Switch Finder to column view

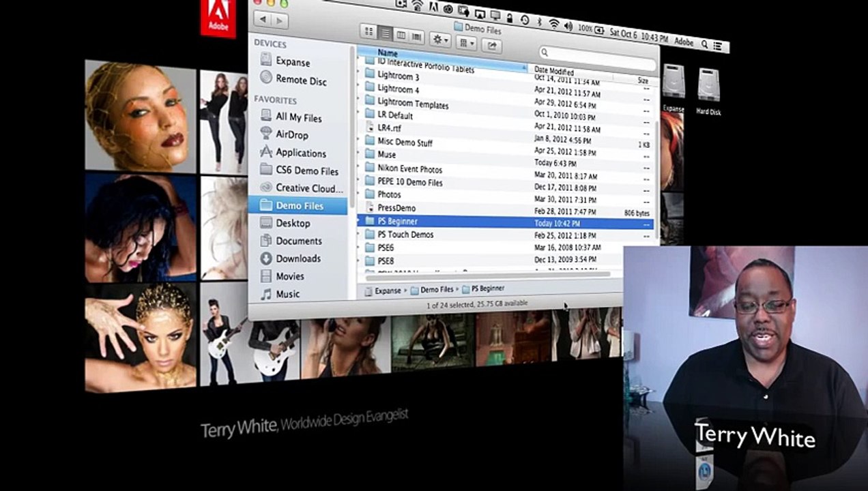point(401,35)
